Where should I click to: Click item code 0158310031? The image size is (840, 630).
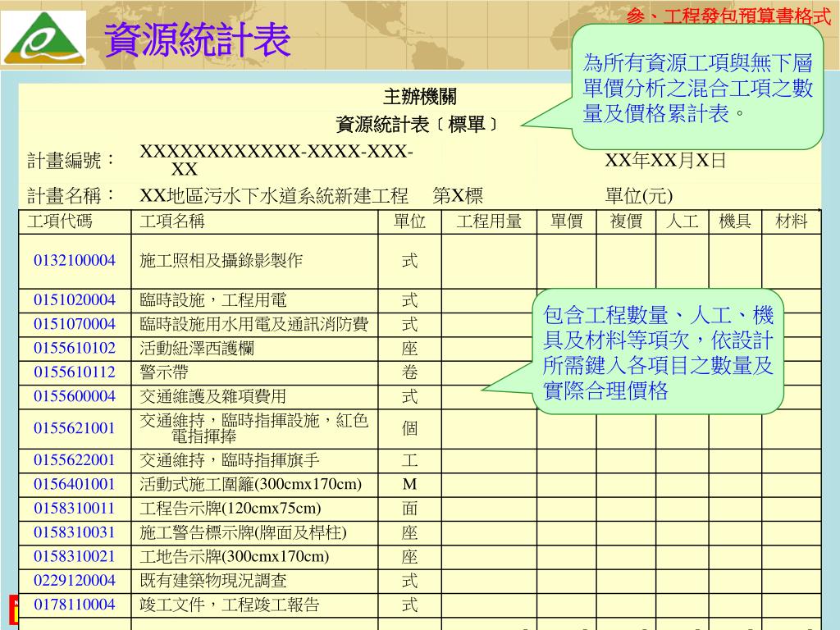point(75,532)
